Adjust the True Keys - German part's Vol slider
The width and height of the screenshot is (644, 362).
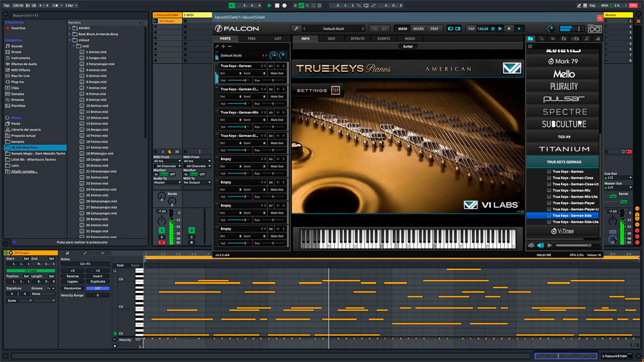coord(239,80)
